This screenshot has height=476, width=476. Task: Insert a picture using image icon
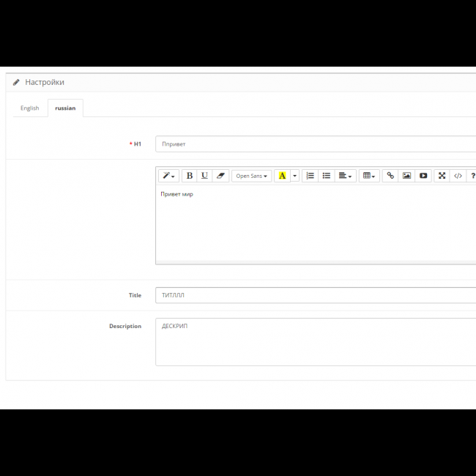click(x=406, y=176)
